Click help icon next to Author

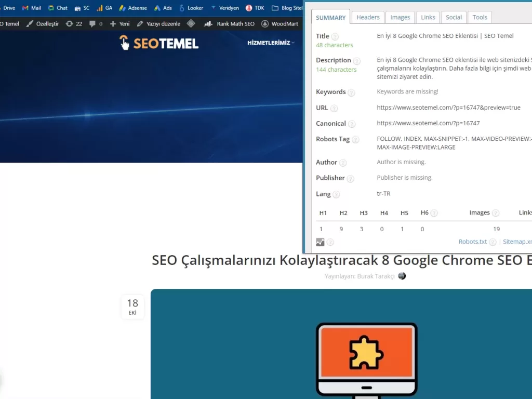tap(343, 163)
